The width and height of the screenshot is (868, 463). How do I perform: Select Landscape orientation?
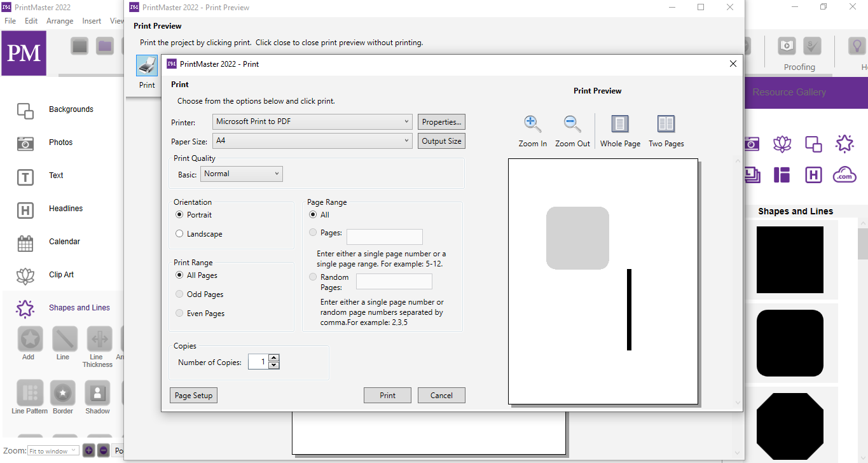pos(179,234)
